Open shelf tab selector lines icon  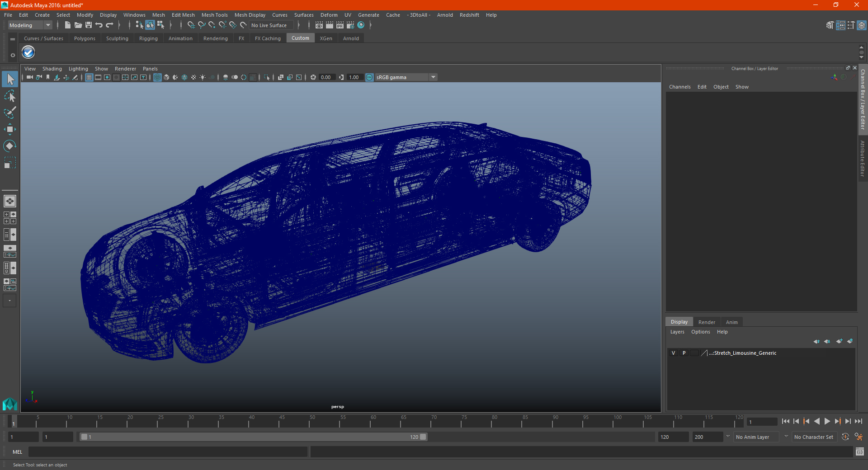(13, 39)
